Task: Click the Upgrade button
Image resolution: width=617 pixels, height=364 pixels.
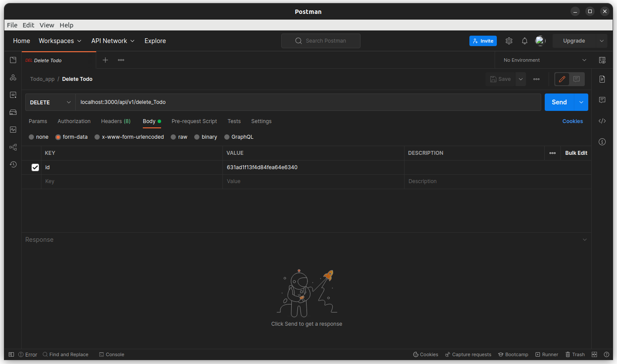Action: point(574,41)
